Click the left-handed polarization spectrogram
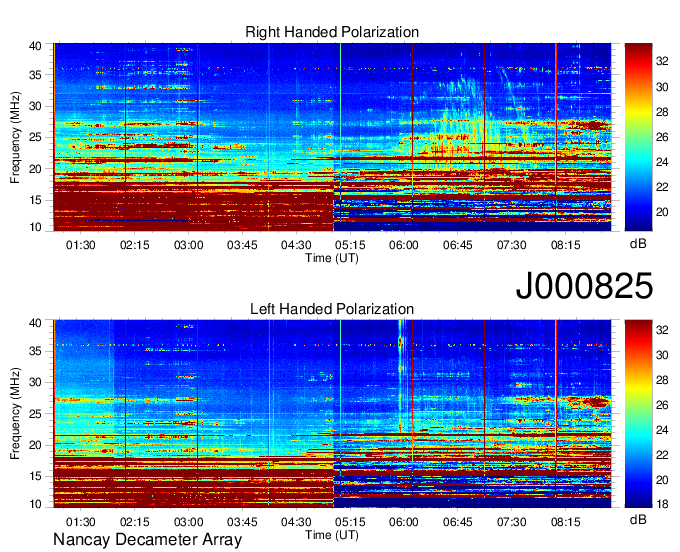 tap(332, 414)
